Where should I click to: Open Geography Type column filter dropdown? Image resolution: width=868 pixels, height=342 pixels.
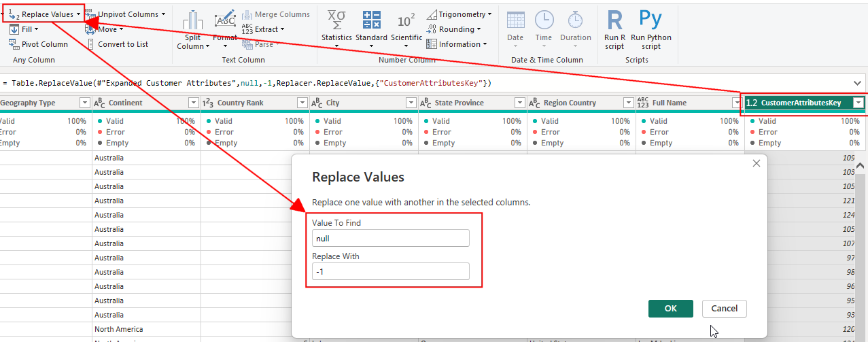click(x=85, y=103)
